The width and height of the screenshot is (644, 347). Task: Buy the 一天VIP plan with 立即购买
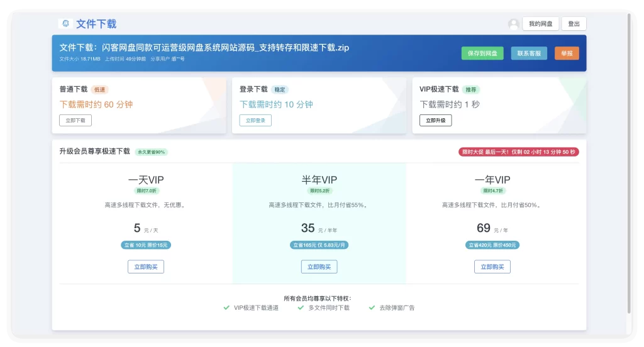coord(146,267)
